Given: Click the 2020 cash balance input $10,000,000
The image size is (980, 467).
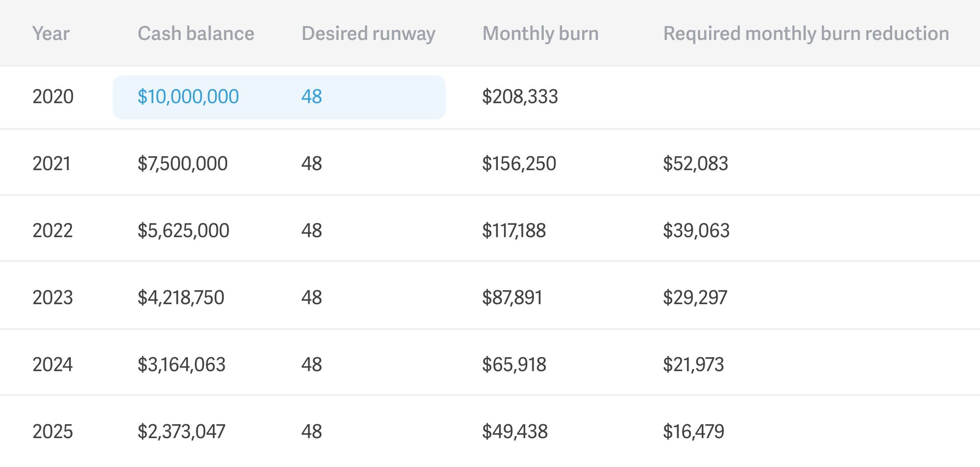Looking at the screenshot, I should tap(188, 97).
